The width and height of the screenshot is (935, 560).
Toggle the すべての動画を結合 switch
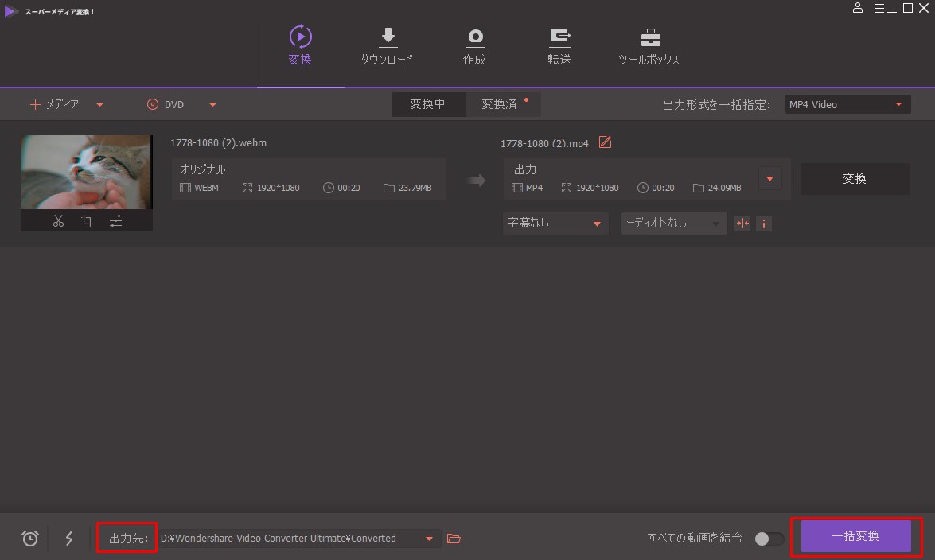coord(768,539)
